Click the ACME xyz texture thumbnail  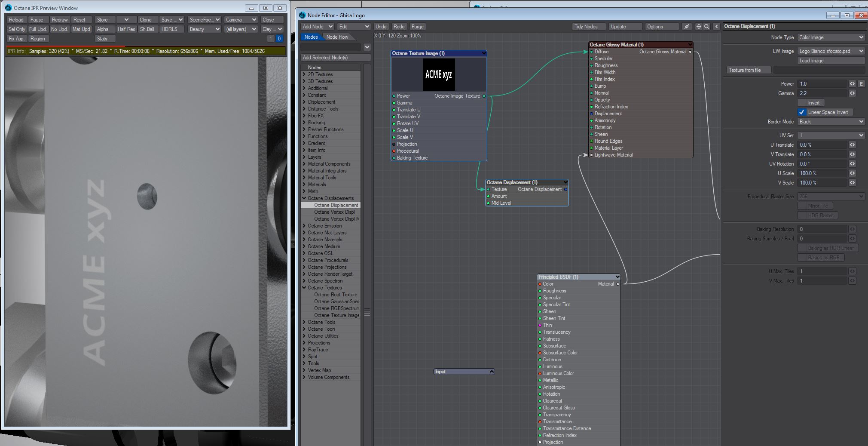(x=439, y=75)
